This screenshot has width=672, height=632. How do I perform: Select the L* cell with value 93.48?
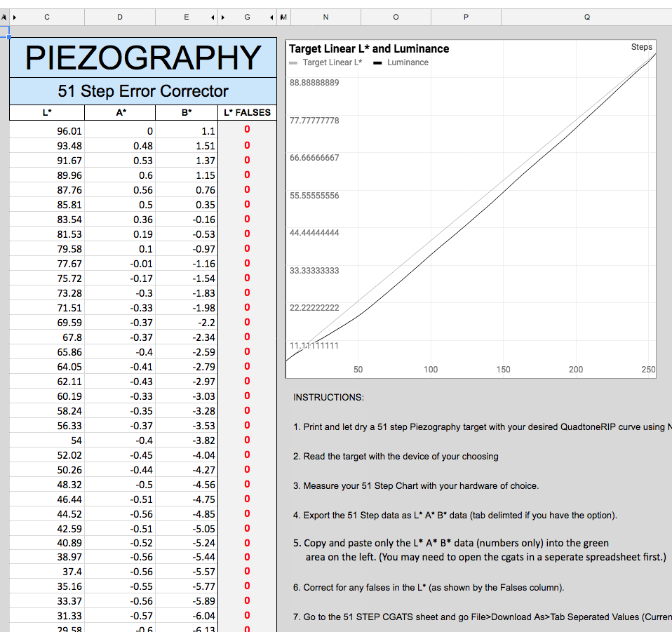[x=47, y=146]
